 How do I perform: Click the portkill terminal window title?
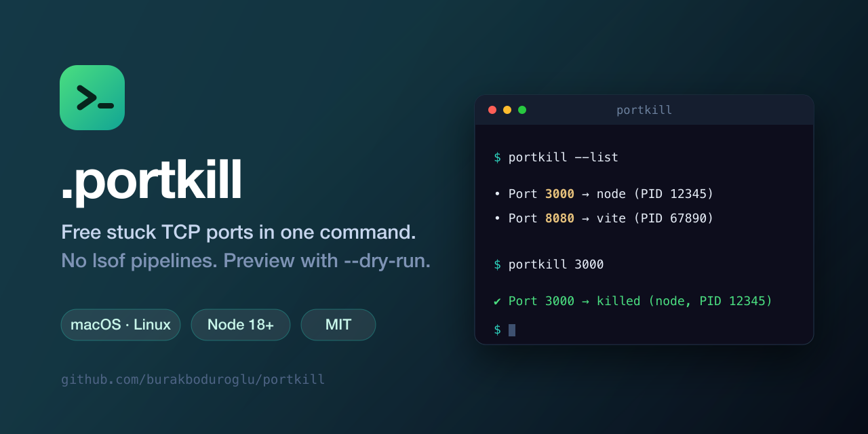[x=644, y=110]
